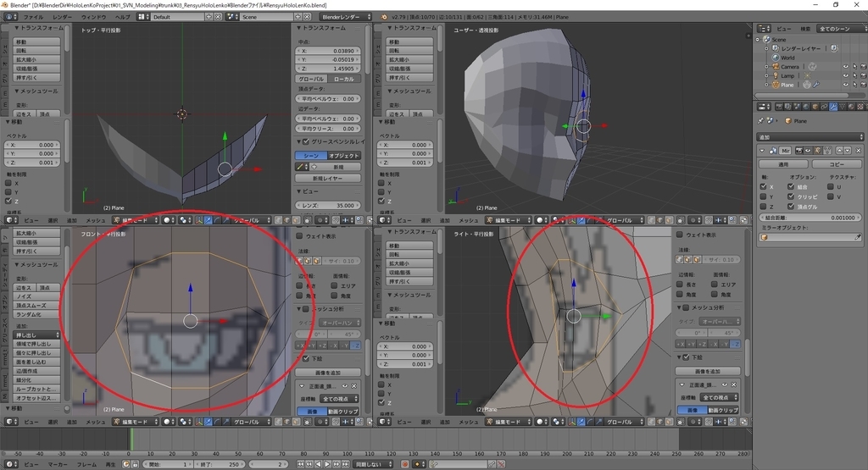The image size is (868, 470).
Task: Toggle Lamp visibility eye in outliner
Action: 845,75
